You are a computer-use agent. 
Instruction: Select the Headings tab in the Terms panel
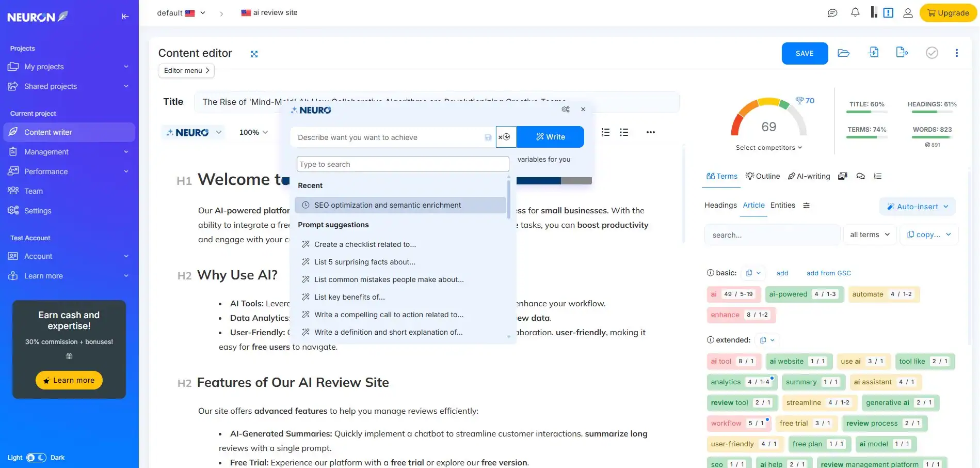720,205
